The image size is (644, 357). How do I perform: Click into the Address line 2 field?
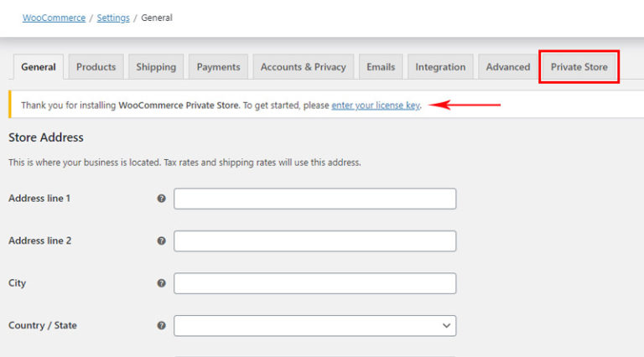click(x=314, y=241)
